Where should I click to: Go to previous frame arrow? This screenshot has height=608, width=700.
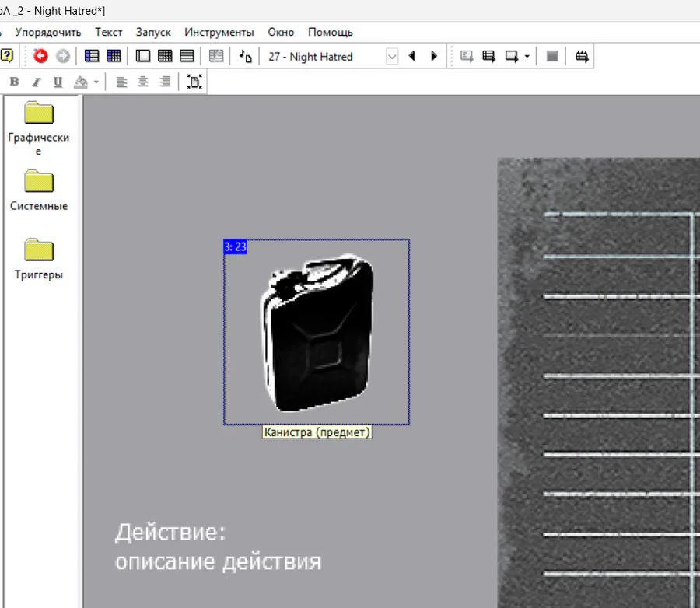(412, 56)
